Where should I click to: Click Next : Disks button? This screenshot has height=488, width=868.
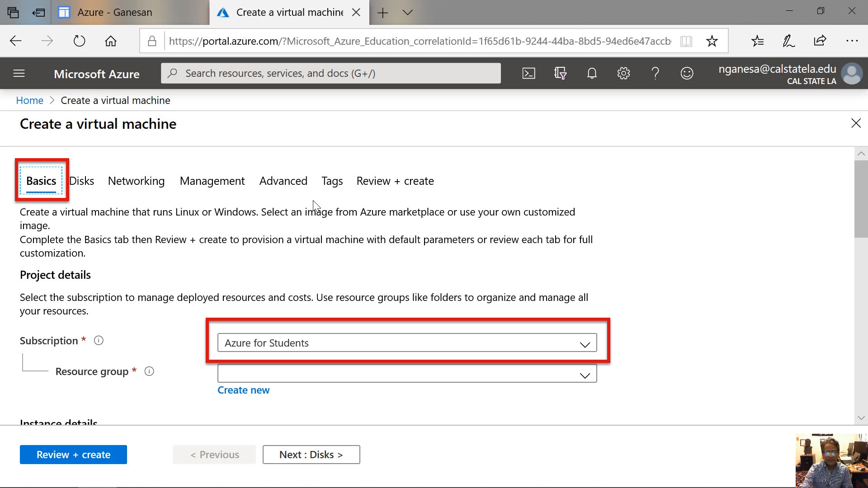[311, 455]
